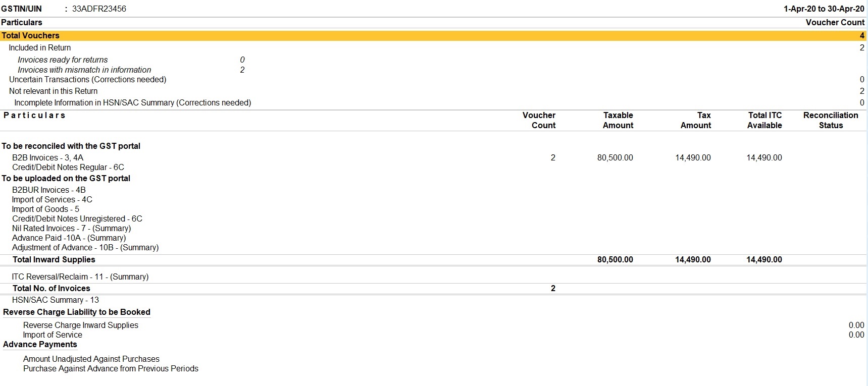Select Import of Services - 4C row
The image size is (868, 386).
tap(52, 199)
